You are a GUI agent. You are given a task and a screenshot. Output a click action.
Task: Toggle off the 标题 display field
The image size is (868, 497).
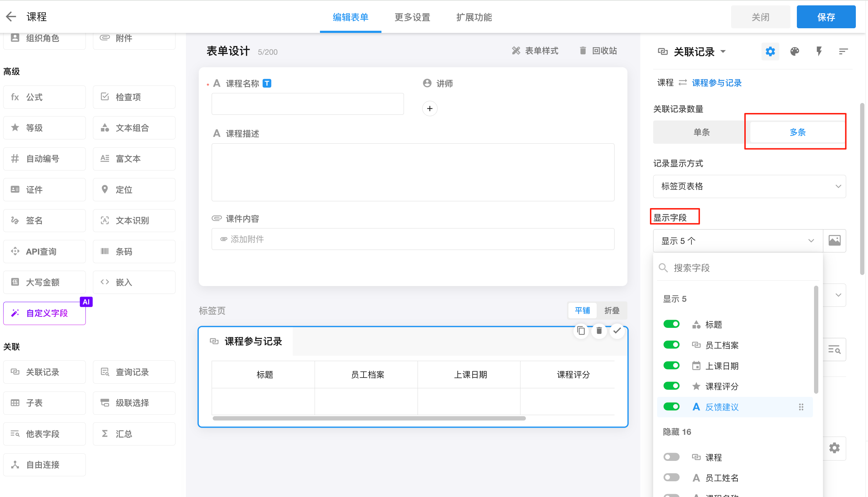tap(671, 324)
